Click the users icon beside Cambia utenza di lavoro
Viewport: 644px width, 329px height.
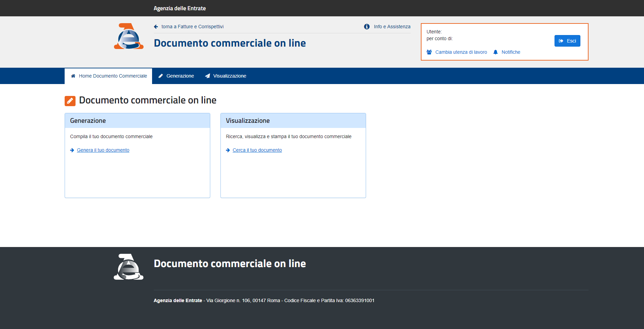click(429, 52)
